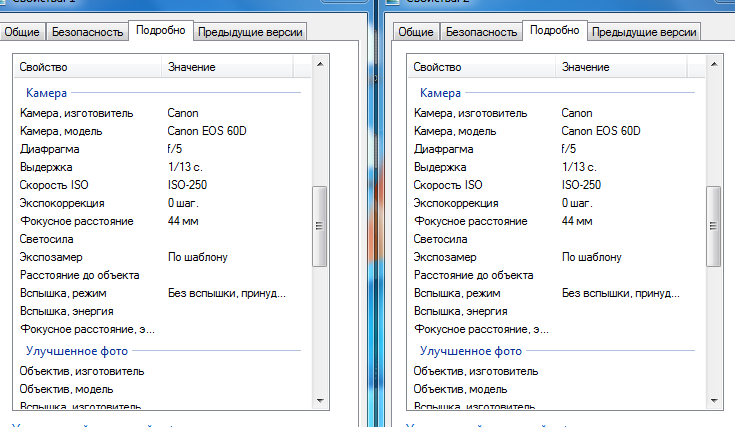Click Значение column header in left window
The image size is (735, 439).
point(226,67)
